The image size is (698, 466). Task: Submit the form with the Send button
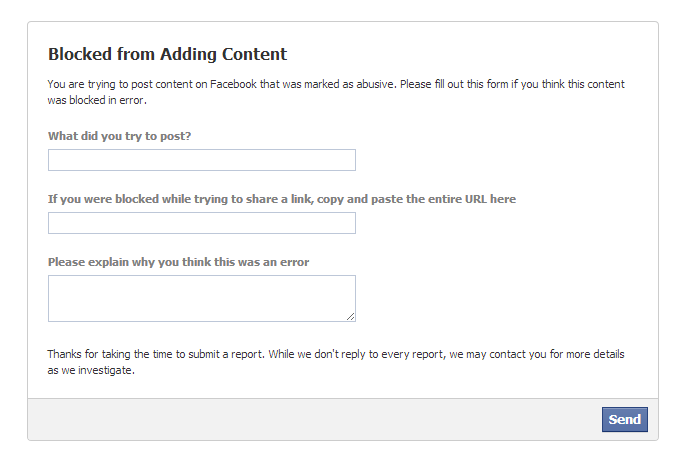(625, 419)
